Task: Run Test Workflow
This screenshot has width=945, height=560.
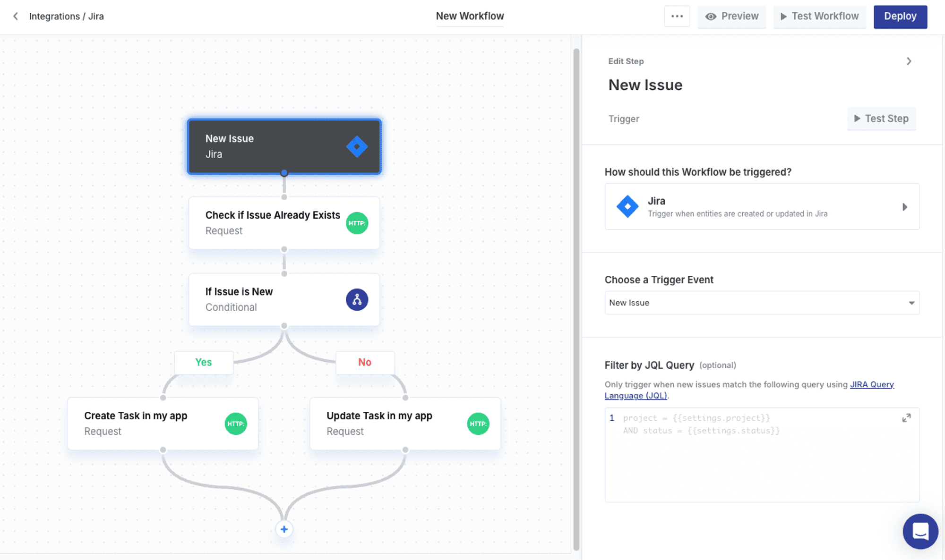Action: coord(819,17)
